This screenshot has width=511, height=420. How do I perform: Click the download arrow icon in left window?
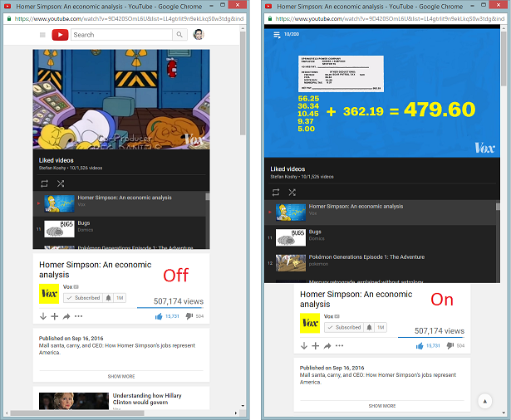click(x=43, y=316)
